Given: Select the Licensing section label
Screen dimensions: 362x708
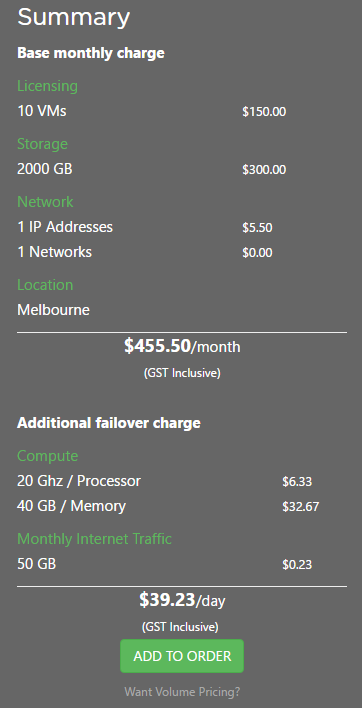Looking at the screenshot, I should (x=47, y=86).
